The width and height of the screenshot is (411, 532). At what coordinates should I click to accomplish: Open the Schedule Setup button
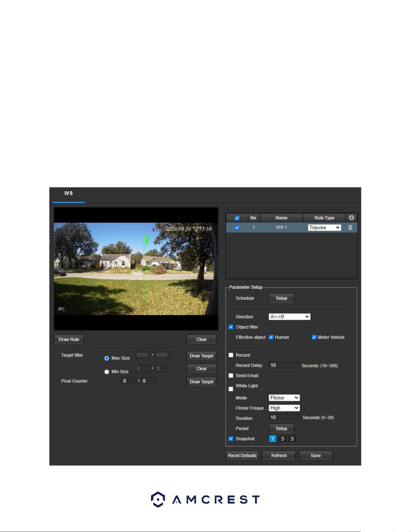(x=281, y=298)
